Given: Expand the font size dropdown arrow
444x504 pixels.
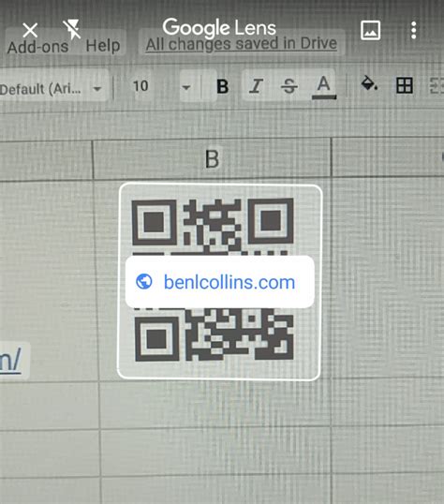Looking at the screenshot, I should coord(186,87).
